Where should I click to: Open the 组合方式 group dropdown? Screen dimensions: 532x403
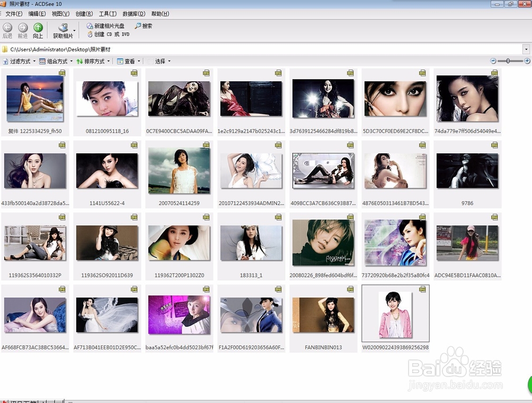(56, 61)
